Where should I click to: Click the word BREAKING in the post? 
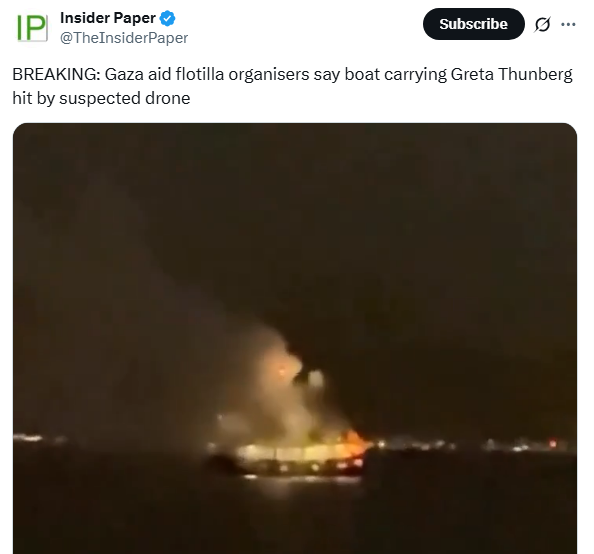coord(55,74)
